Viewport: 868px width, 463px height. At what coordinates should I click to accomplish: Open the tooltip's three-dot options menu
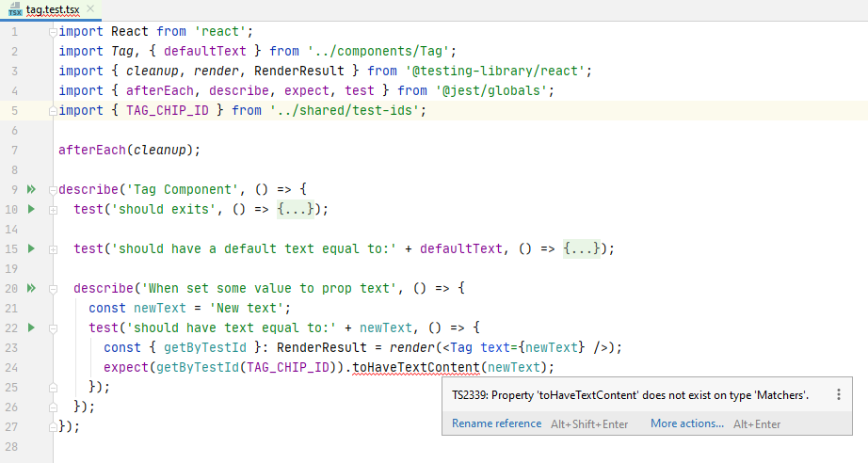(x=839, y=394)
